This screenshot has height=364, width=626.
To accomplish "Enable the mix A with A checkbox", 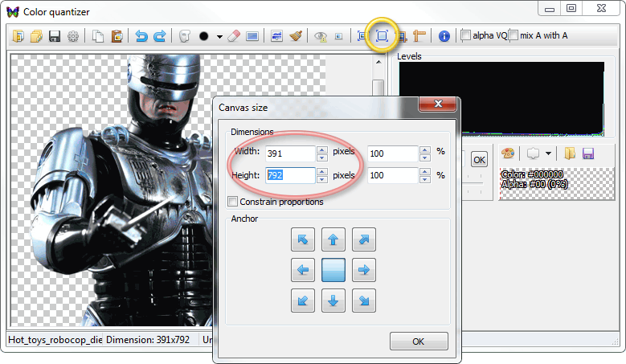I will 513,35.
